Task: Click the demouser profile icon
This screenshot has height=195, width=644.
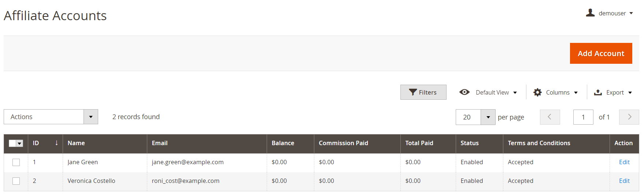Action: pyautogui.click(x=590, y=13)
